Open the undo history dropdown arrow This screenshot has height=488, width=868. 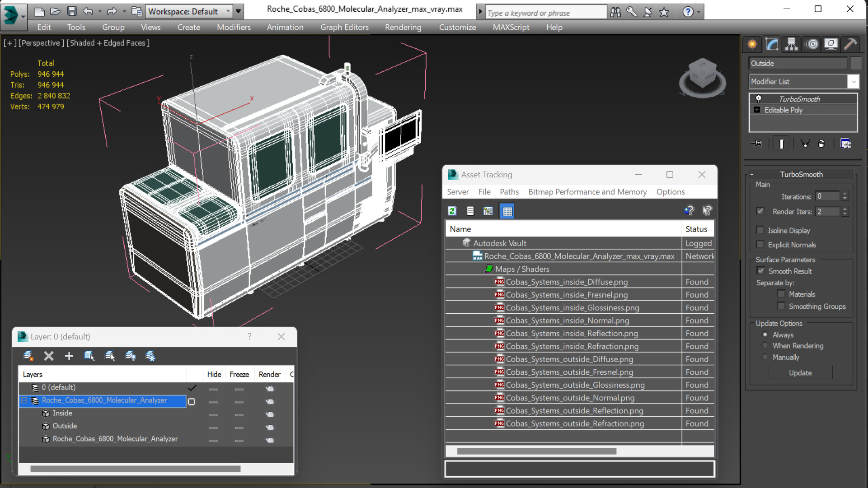tap(100, 11)
